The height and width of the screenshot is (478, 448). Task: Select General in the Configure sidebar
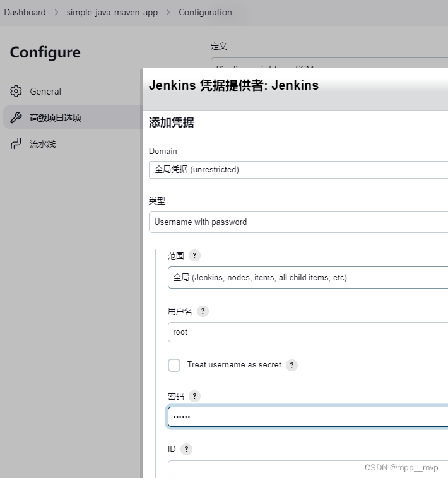(x=73, y=91)
